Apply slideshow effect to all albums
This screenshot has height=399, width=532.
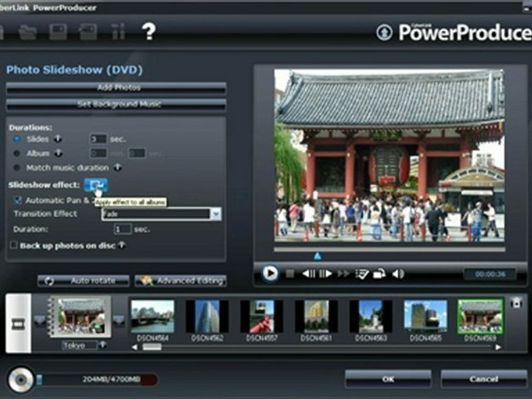tap(96, 185)
